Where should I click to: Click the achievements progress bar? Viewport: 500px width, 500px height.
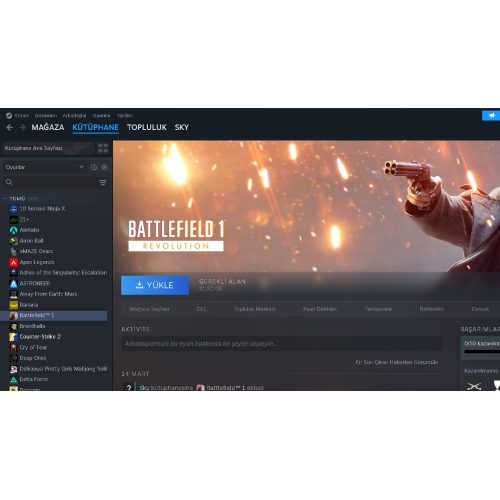click(482, 352)
